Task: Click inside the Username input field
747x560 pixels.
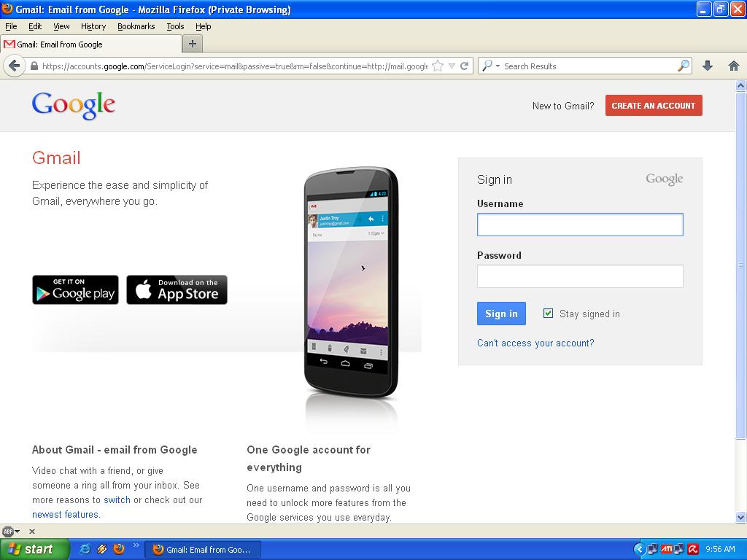Action: click(580, 225)
